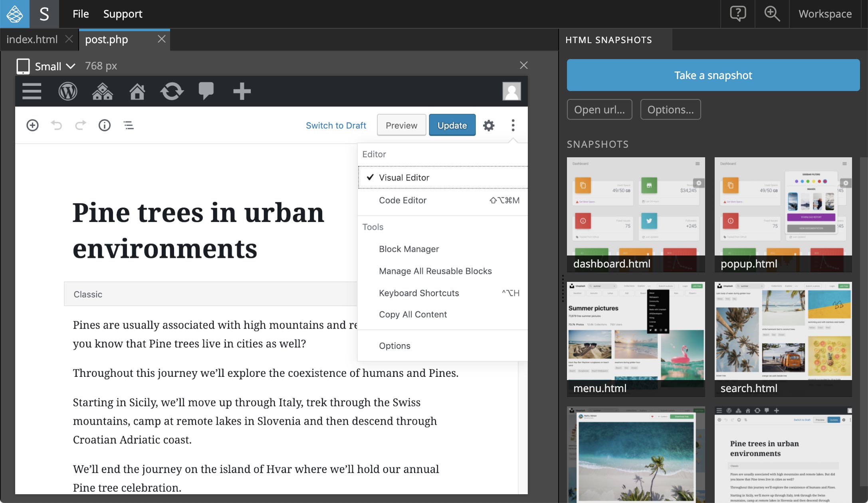The image size is (868, 503).
Task: Toggle to Code Editor view
Action: 403,200
